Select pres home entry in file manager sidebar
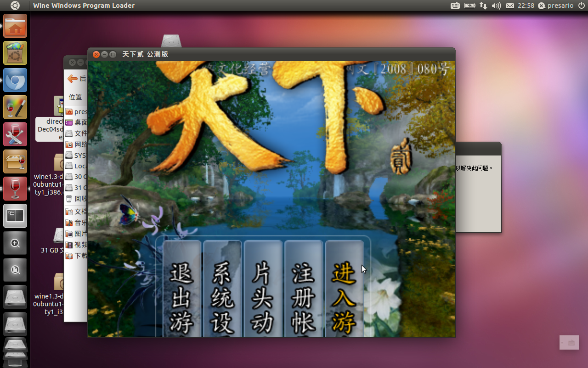 [76, 112]
